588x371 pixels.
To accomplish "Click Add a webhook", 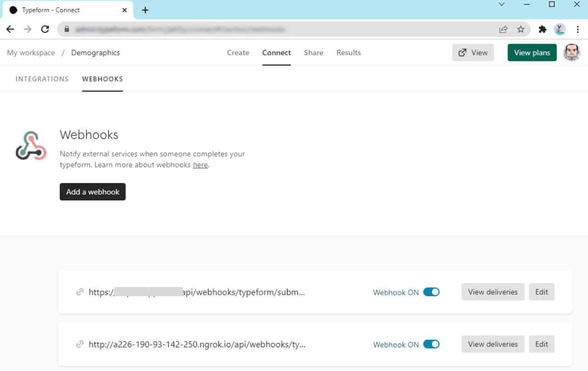I will 92,192.
